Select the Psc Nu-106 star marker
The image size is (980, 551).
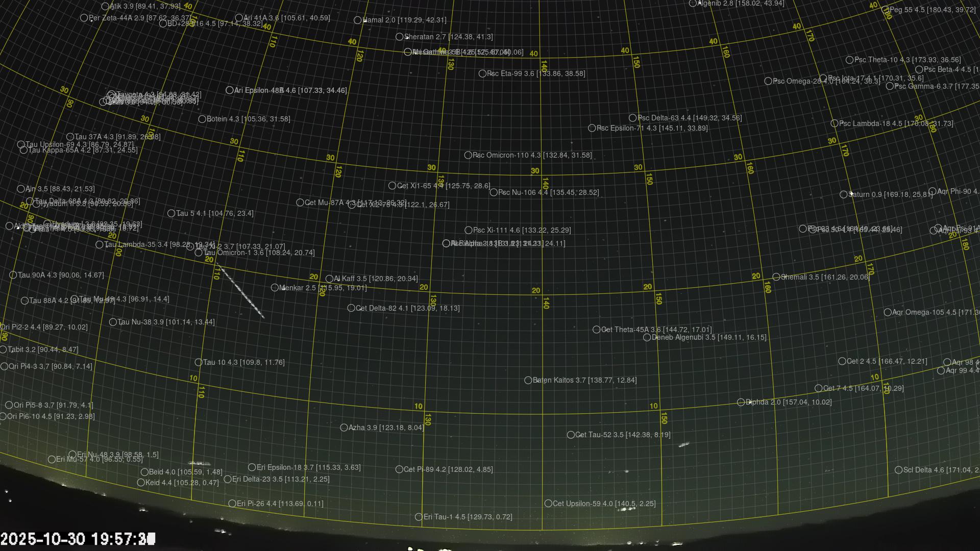pos(494,192)
